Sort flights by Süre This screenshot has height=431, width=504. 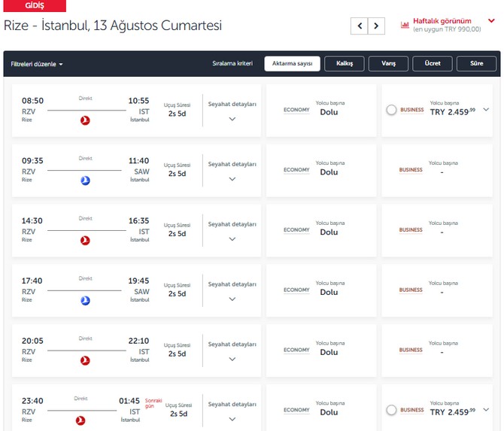coord(476,64)
